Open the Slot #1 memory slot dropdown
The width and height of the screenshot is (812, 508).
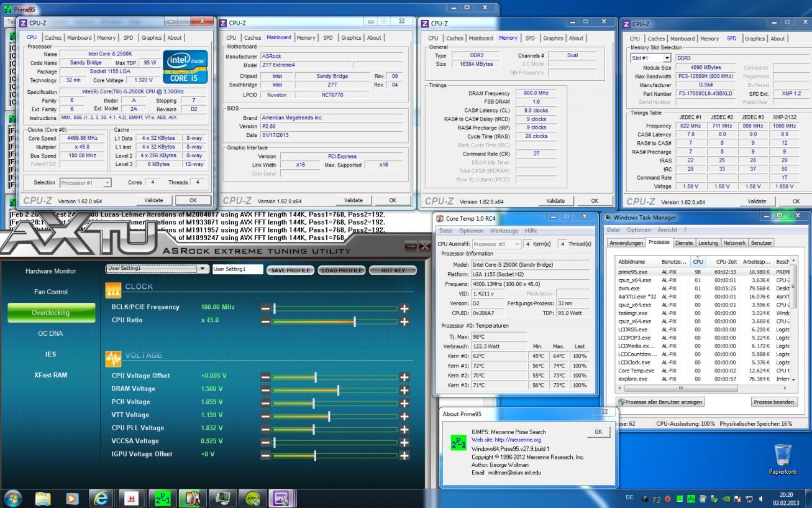click(650, 58)
